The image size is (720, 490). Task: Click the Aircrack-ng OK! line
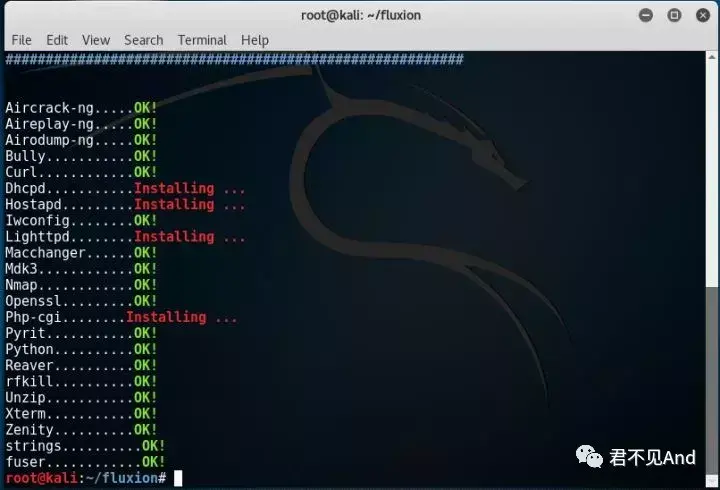[81, 108]
